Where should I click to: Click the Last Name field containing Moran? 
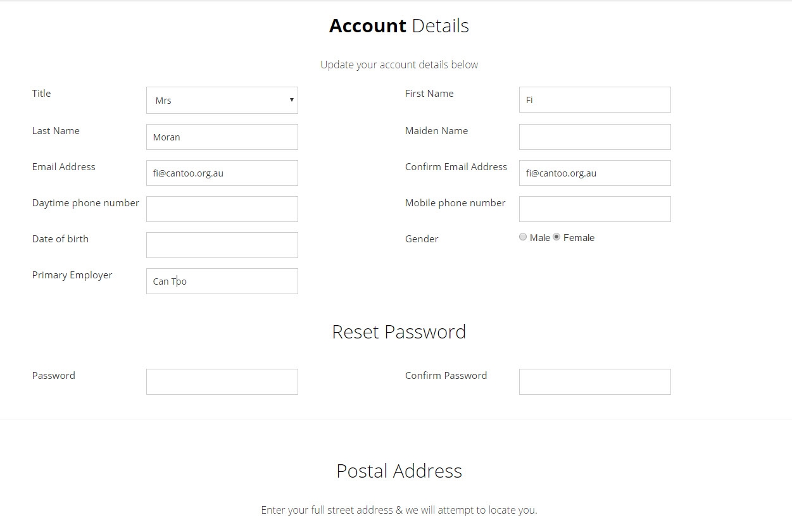[222, 137]
